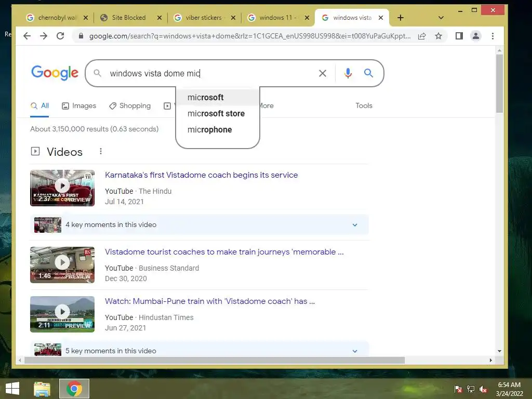Image resolution: width=532 pixels, height=399 pixels.
Task: Open Mumbai-Pune train Vistadome video link
Action: [210, 301]
